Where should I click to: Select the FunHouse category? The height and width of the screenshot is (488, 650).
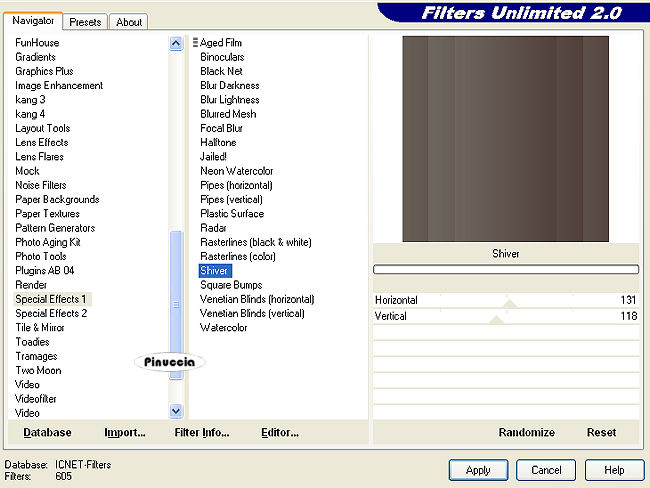pyautogui.click(x=37, y=43)
